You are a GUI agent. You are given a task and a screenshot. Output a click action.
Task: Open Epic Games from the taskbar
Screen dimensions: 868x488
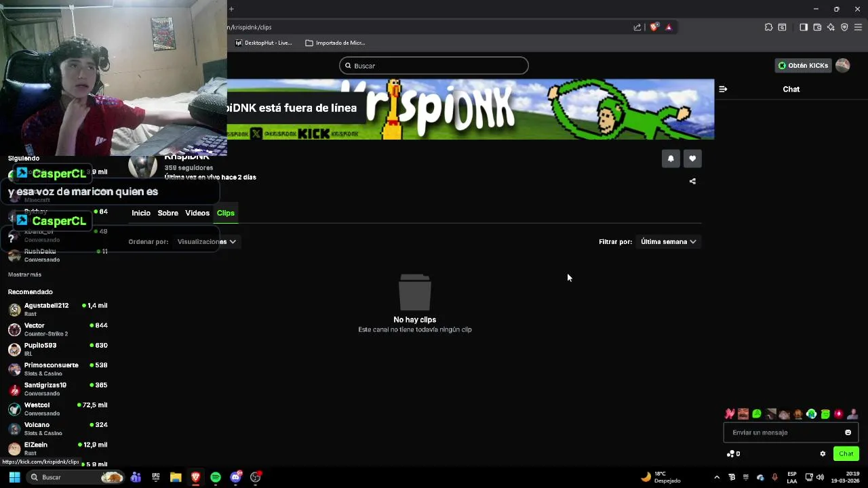[x=155, y=477]
